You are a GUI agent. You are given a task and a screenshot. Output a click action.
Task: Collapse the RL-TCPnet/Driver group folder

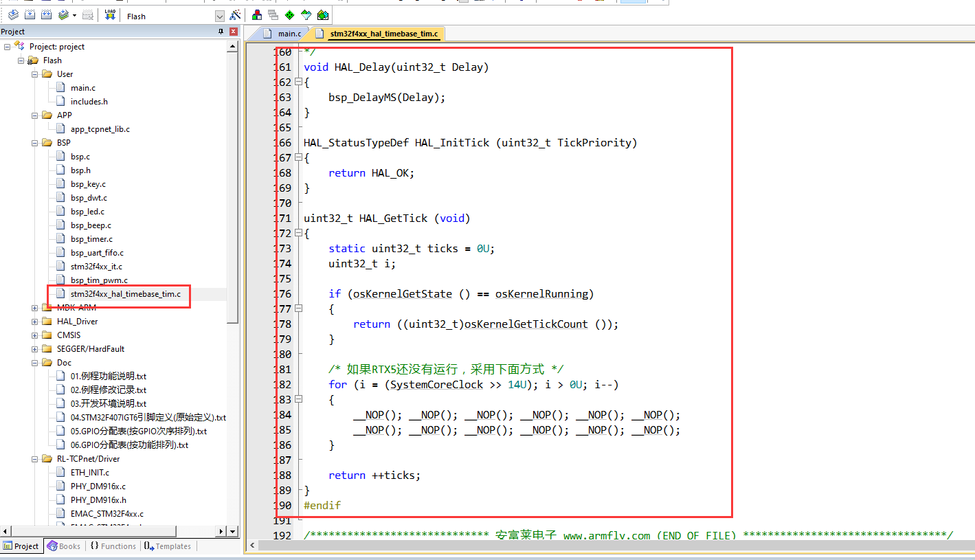point(35,459)
